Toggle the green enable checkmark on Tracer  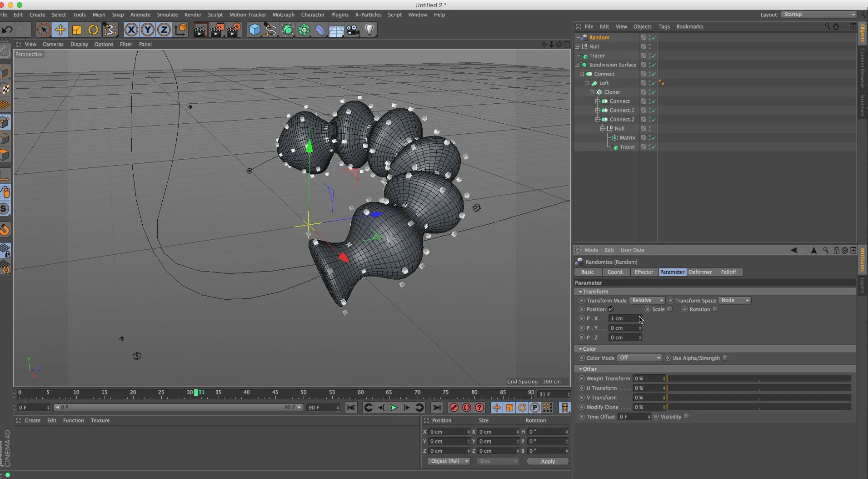[653, 55]
